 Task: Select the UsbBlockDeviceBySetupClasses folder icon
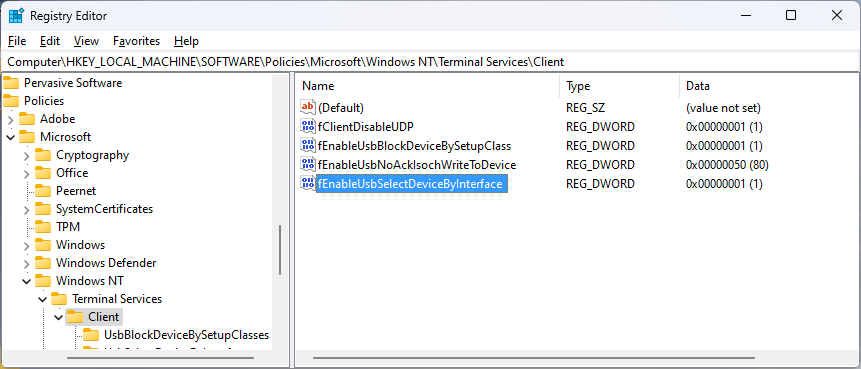tap(91, 334)
